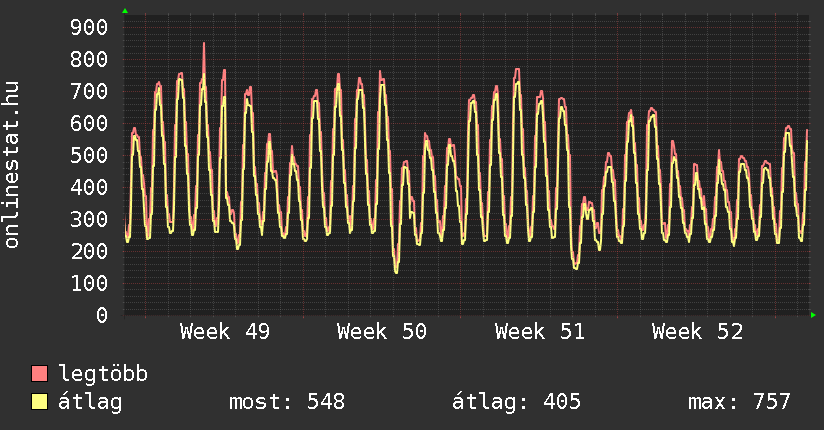Image resolution: width=824 pixels, height=430 pixels.
Task: Select the Week 50 axis label
Action: [381, 332]
